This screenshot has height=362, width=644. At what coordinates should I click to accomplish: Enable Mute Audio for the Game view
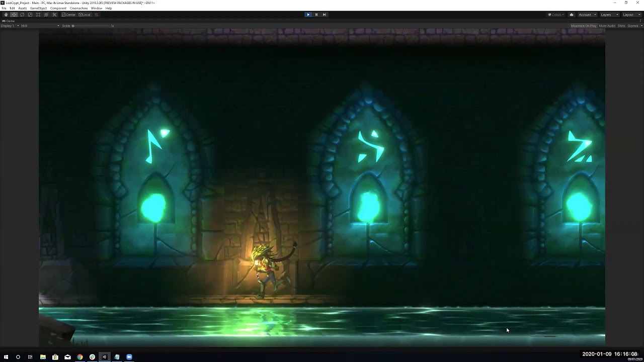pyautogui.click(x=607, y=26)
